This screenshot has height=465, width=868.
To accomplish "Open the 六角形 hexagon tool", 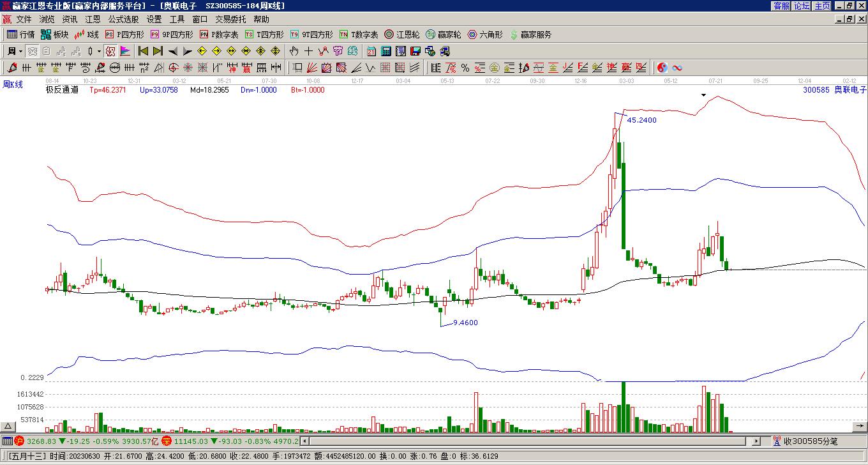I will (x=485, y=34).
